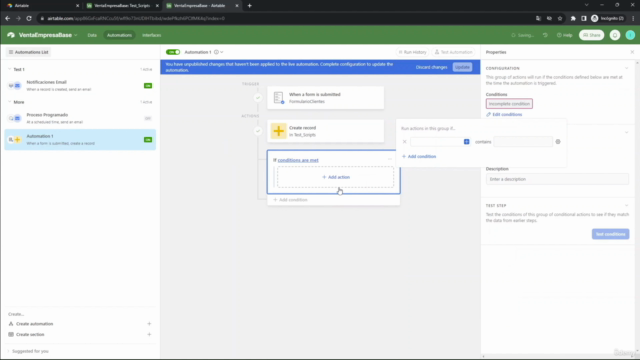Open Help menu
The image size is (640, 360).
tap(564, 36)
